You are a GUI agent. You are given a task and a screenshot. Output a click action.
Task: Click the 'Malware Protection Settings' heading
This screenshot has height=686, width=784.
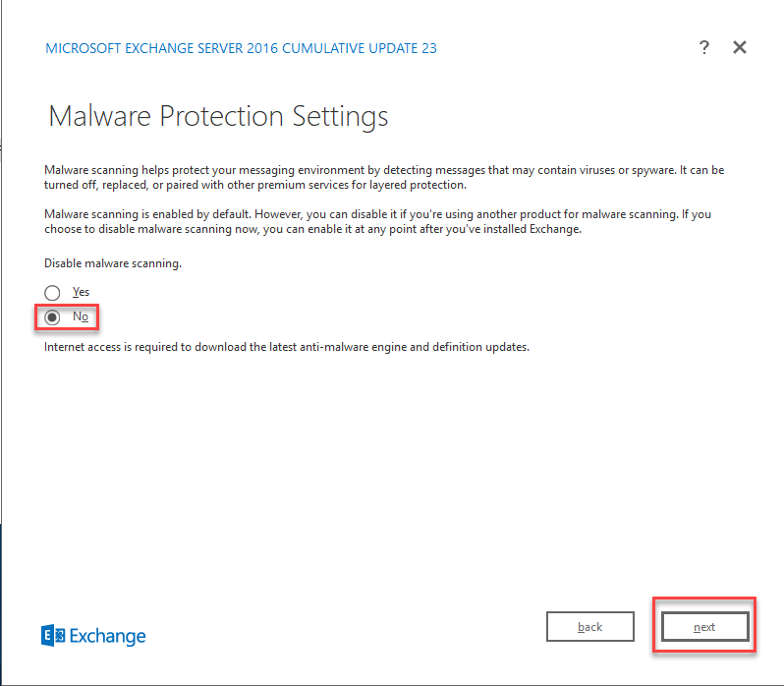(x=218, y=116)
